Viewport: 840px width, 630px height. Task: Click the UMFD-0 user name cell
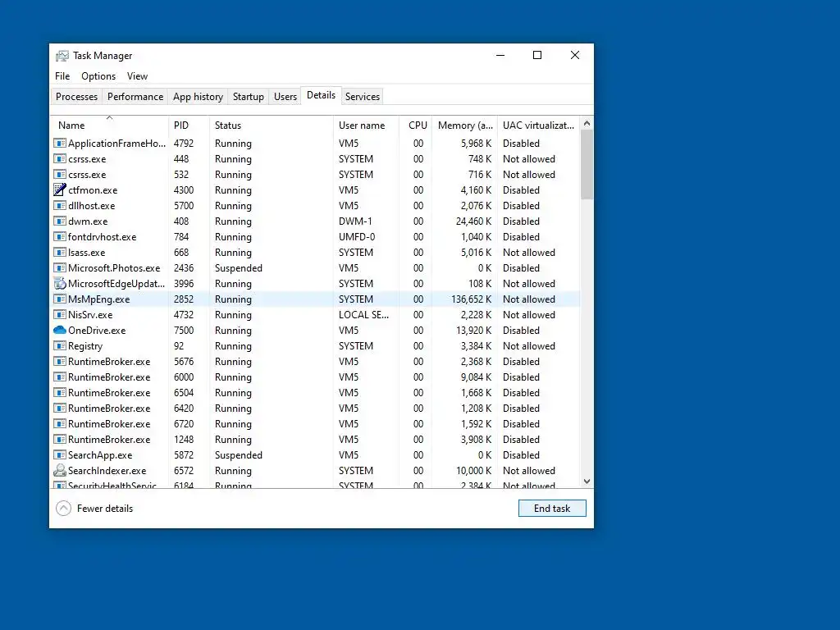(x=356, y=237)
